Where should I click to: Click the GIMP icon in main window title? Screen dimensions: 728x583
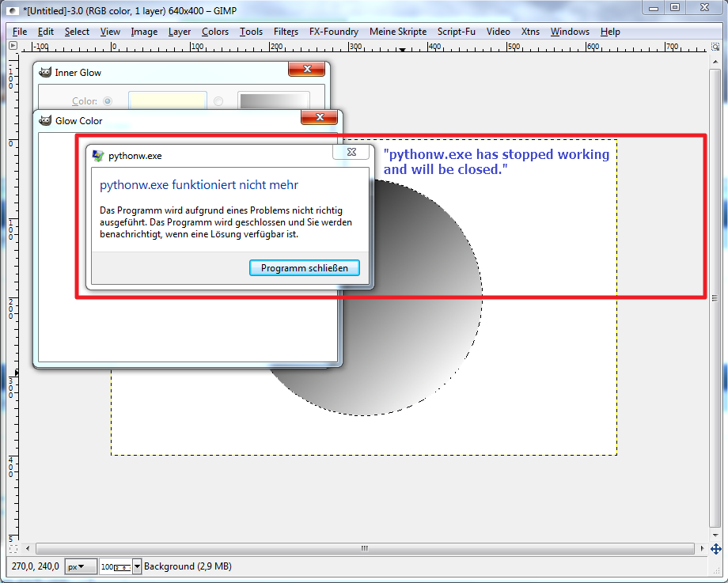point(13,10)
